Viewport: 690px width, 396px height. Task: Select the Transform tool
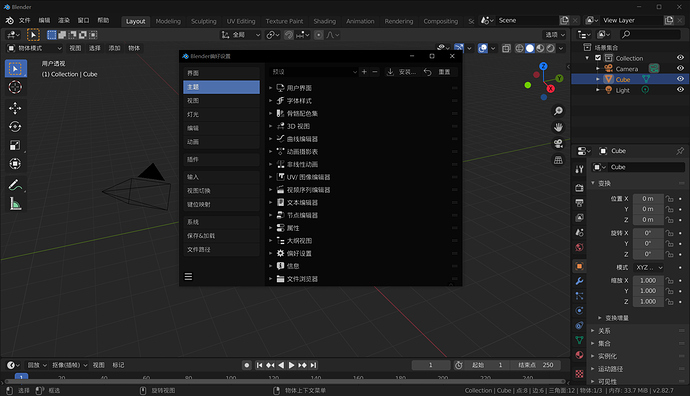(15, 164)
